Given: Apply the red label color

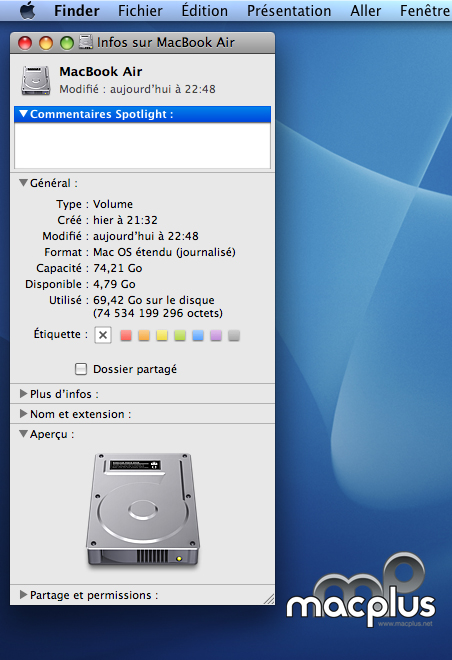Looking at the screenshot, I should (126, 335).
